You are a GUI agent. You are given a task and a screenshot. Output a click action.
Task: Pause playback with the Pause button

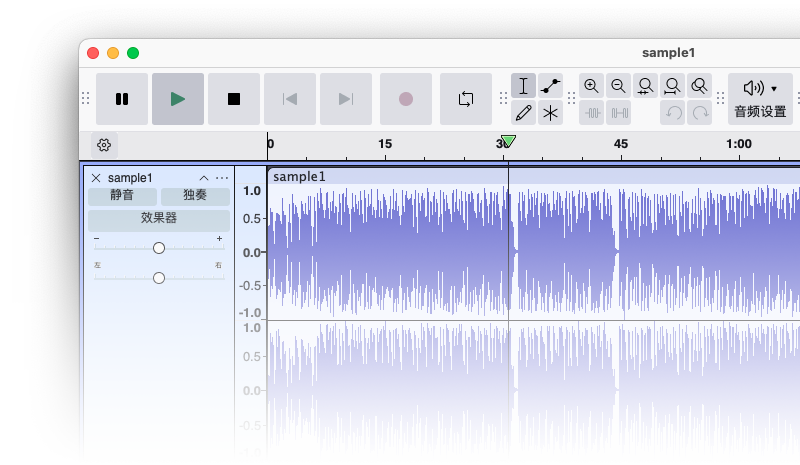tap(122, 99)
